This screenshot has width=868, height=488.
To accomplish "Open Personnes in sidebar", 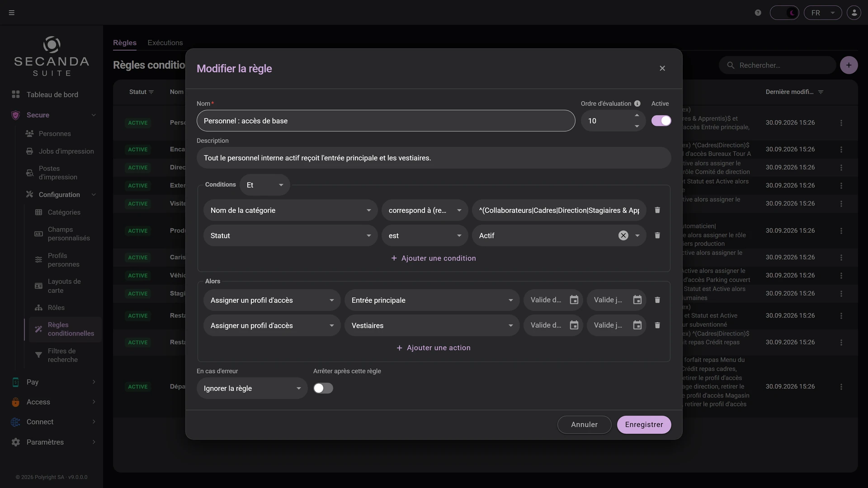I will [55, 134].
